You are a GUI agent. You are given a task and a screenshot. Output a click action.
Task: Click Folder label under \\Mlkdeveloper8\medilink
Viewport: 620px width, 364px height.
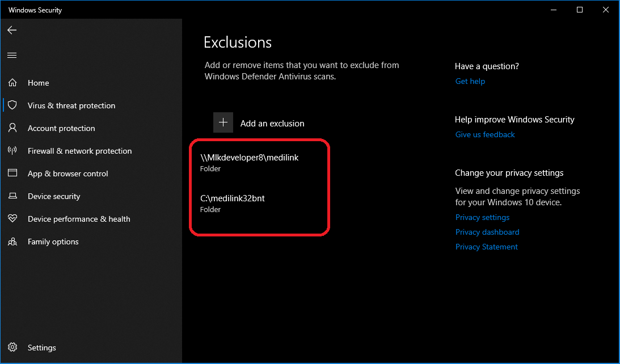click(x=210, y=169)
